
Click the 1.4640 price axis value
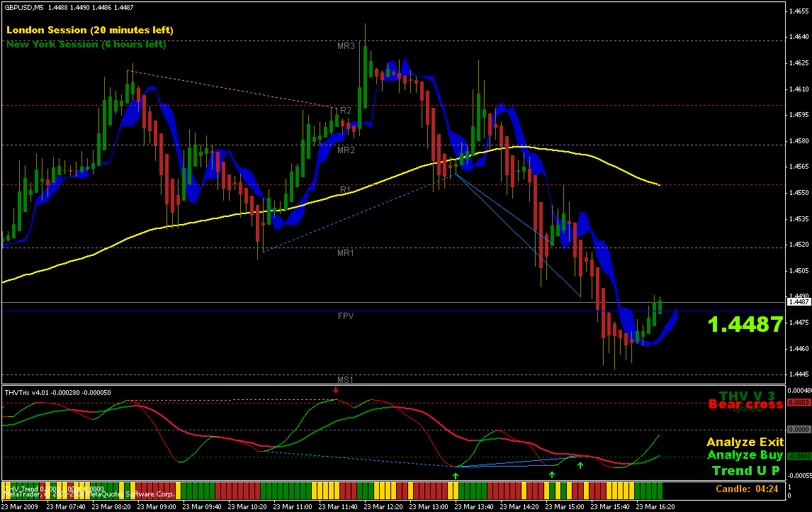[x=799, y=37]
